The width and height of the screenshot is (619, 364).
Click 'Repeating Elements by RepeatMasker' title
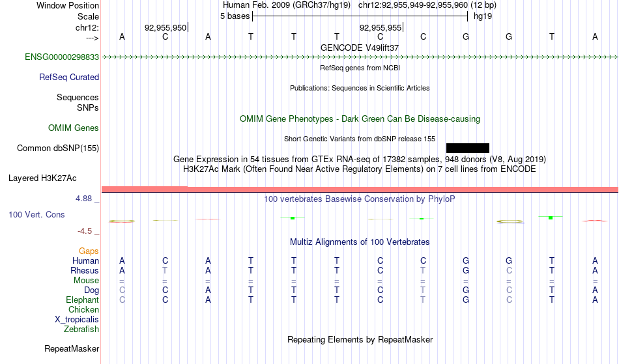point(360,339)
